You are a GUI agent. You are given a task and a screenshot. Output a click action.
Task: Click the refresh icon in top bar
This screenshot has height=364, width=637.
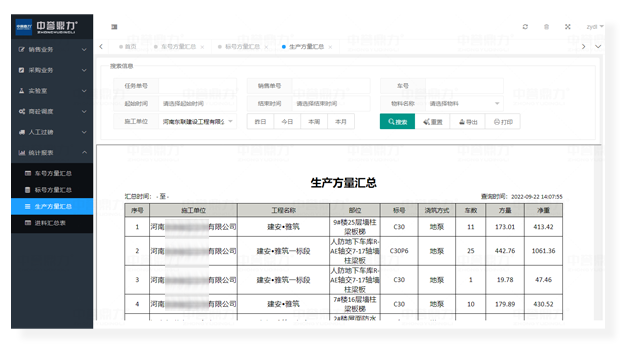(x=525, y=27)
